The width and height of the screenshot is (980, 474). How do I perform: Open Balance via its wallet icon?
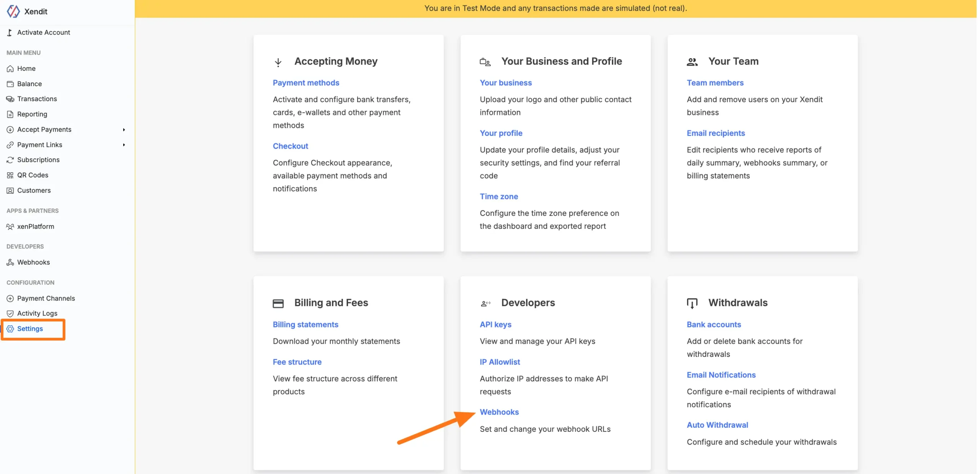click(10, 84)
